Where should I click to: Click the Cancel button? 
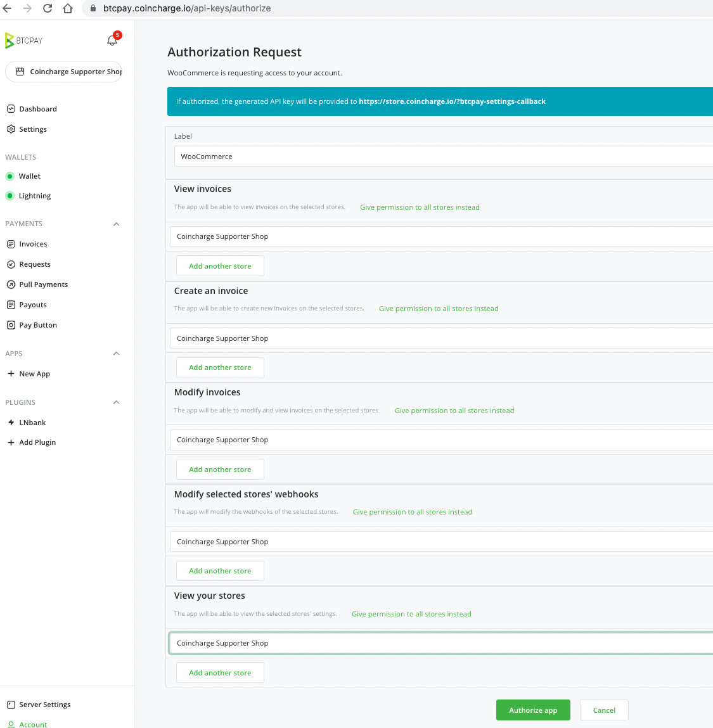(605, 710)
